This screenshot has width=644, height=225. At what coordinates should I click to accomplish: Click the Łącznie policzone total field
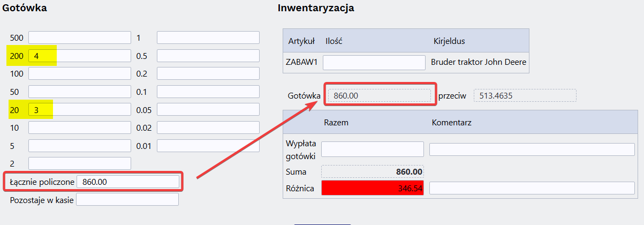(127, 182)
